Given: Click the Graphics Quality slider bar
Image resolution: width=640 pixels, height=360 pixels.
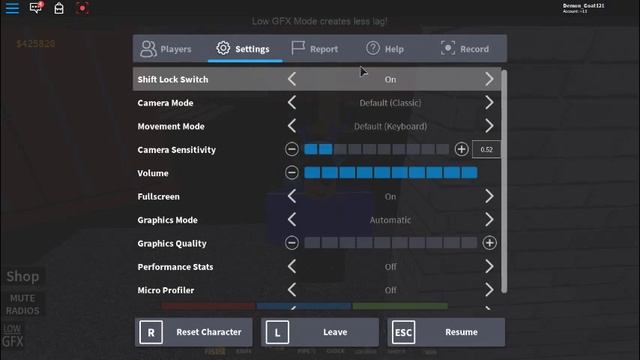Looking at the screenshot, I should [391, 243].
